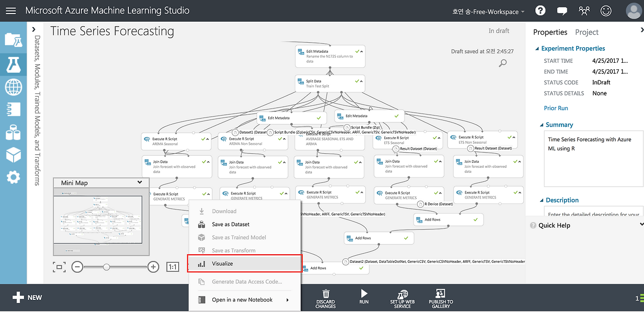Select the ETS Non Seasonal module
Screen dimensions: 644x312
[x=482, y=140]
